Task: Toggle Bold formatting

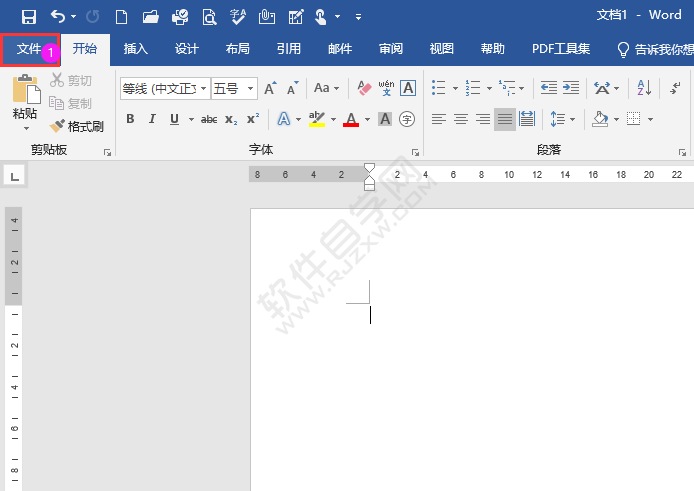Action: coord(130,119)
